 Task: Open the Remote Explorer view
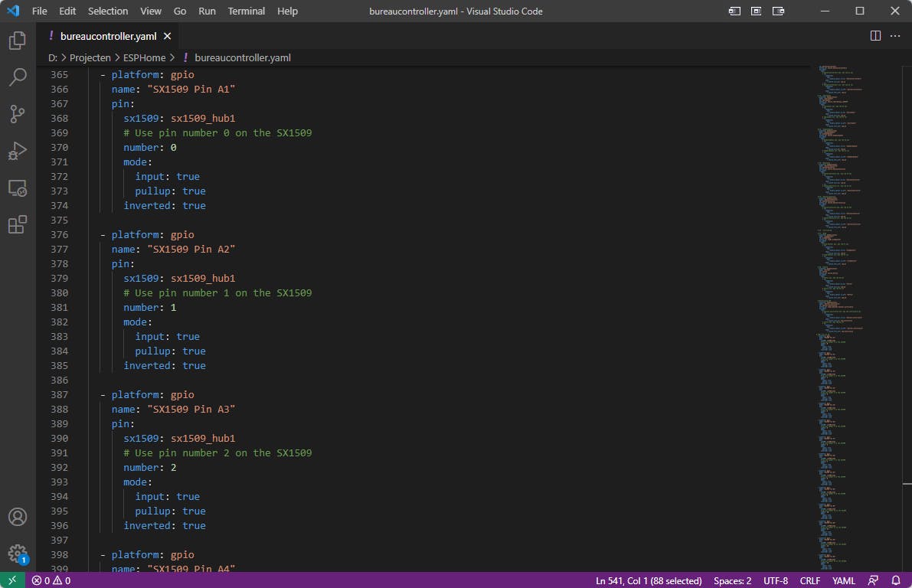pyautogui.click(x=18, y=188)
